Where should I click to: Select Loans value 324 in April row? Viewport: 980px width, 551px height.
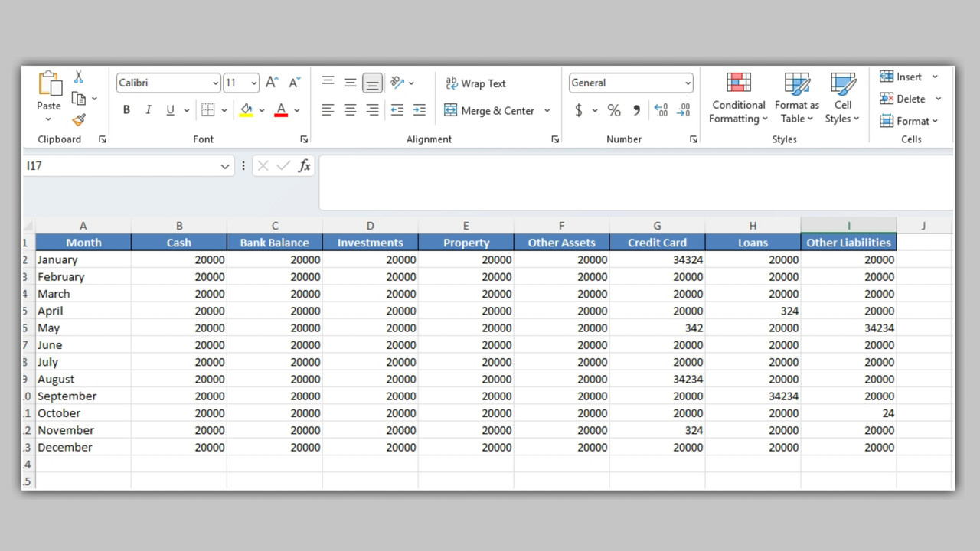coord(753,311)
